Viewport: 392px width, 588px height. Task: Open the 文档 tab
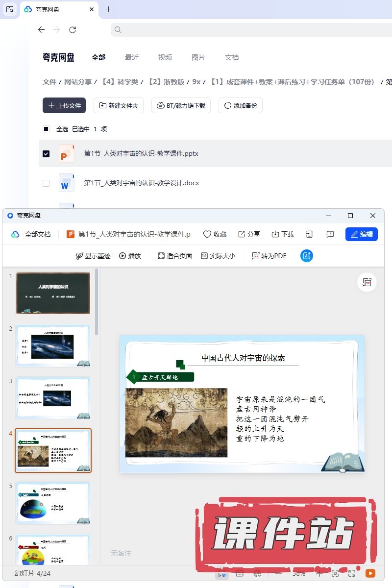click(232, 57)
